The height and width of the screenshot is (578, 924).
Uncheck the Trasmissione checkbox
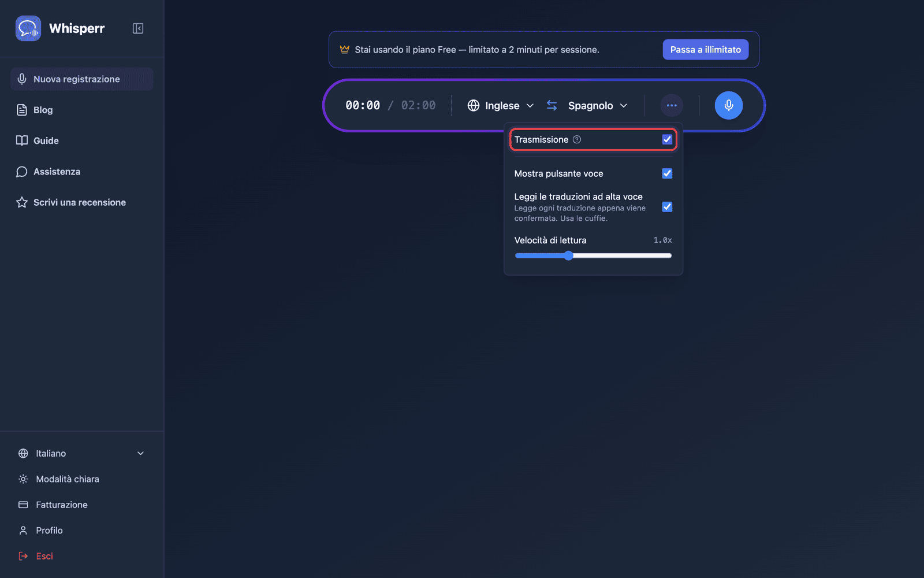tap(667, 139)
